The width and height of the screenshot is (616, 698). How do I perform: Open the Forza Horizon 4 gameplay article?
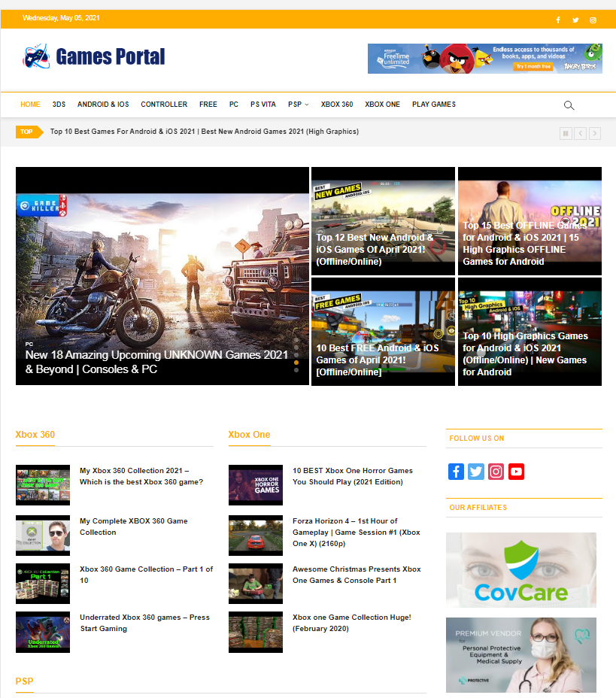click(x=357, y=532)
